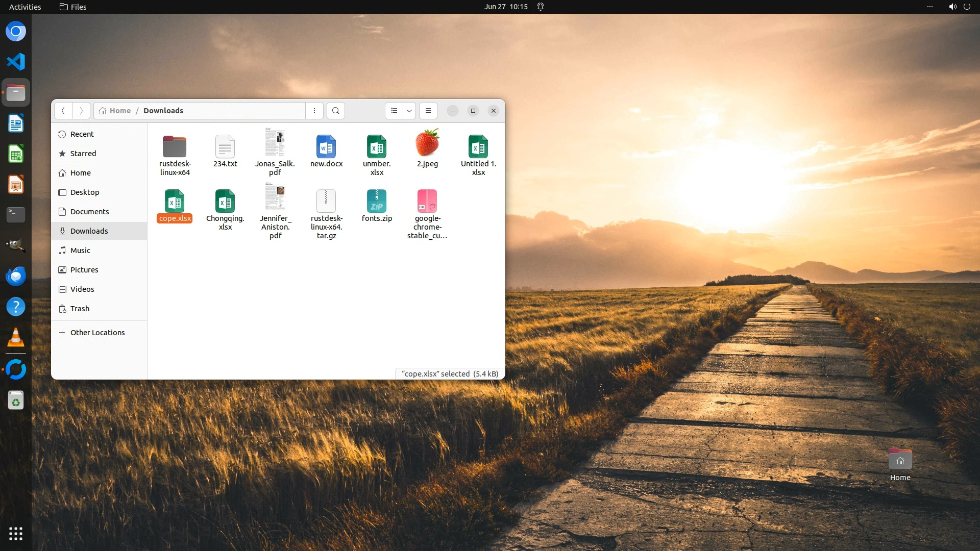Select google-chrome-stable deb package
Viewport: 980px width, 551px height.
click(x=427, y=202)
